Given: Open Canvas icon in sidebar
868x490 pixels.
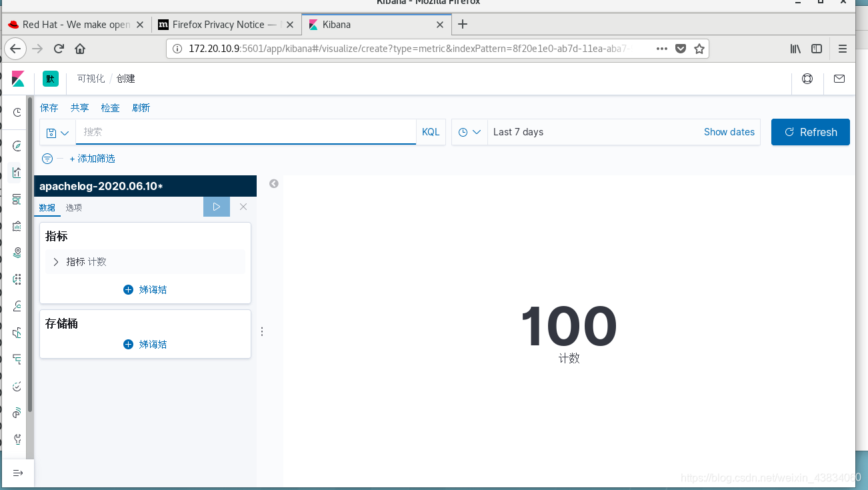Looking at the screenshot, I should click(17, 226).
